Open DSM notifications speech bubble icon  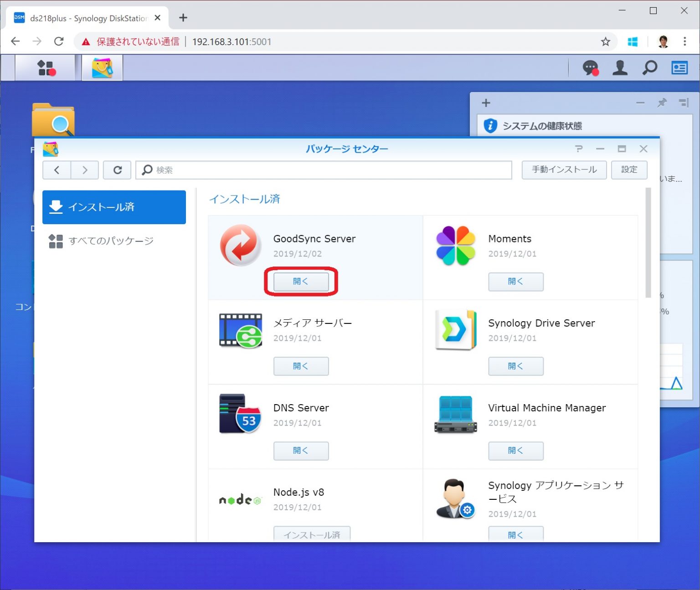[x=591, y=68]
